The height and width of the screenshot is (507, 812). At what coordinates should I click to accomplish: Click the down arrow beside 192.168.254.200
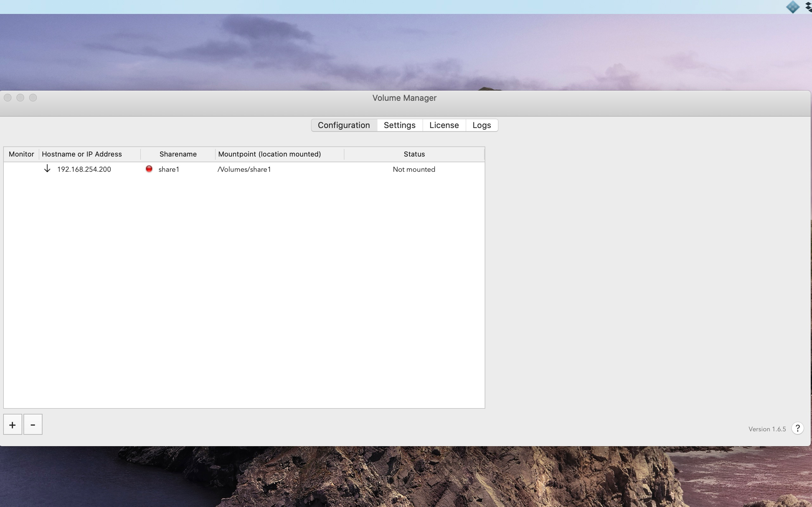[47, 169]
